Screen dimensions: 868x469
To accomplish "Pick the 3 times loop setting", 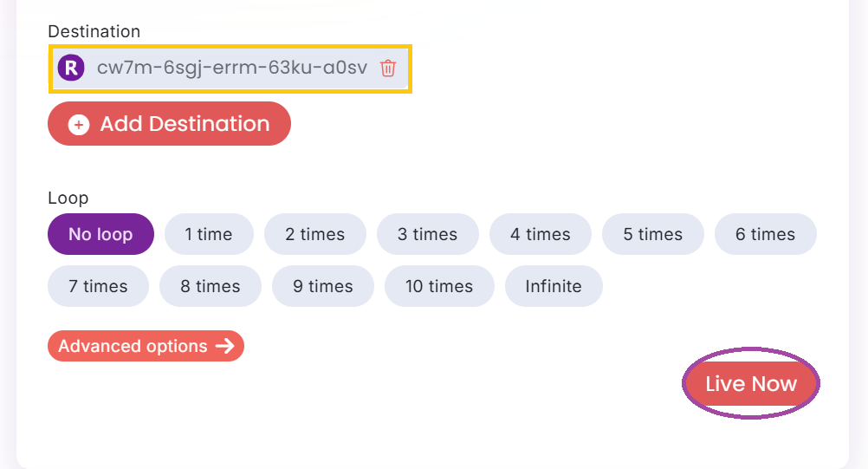I will point(428,234).
